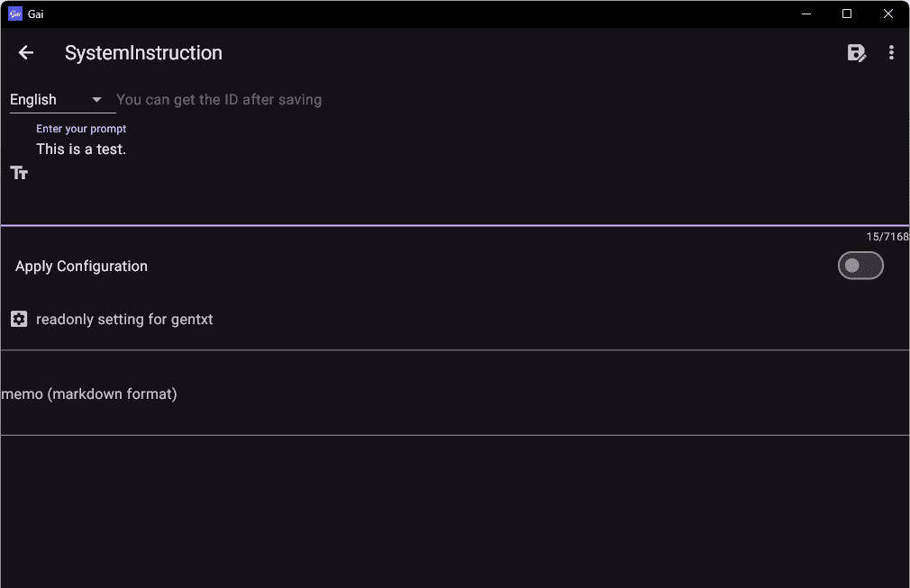This screenshot has height=588, width=910.
Task: Click the text size icon beside the prompt
Action: click(x=19, y=173)
